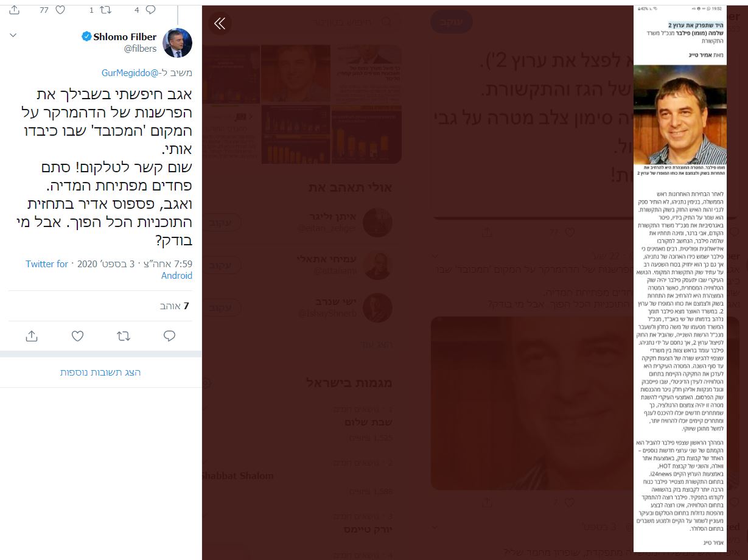This screenshot has width=748, height=560.
Task: Visit the @filbers handle
Action: point(140,49)
